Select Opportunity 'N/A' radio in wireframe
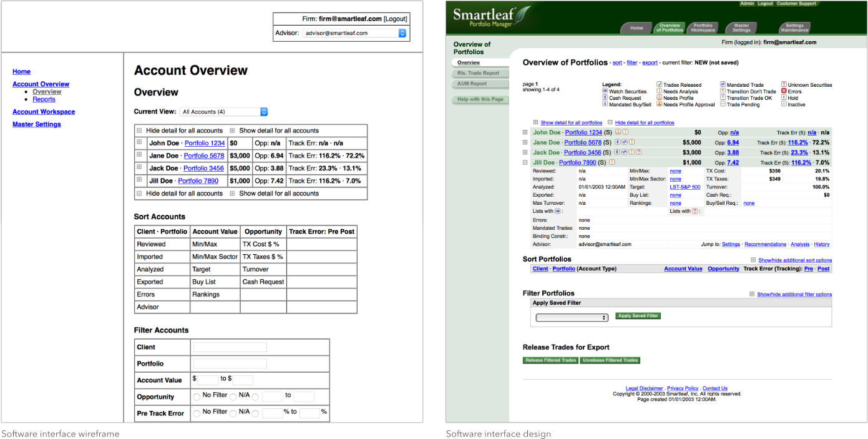The image size is (868, 439). pyautogui.click(x=233, y=397)
